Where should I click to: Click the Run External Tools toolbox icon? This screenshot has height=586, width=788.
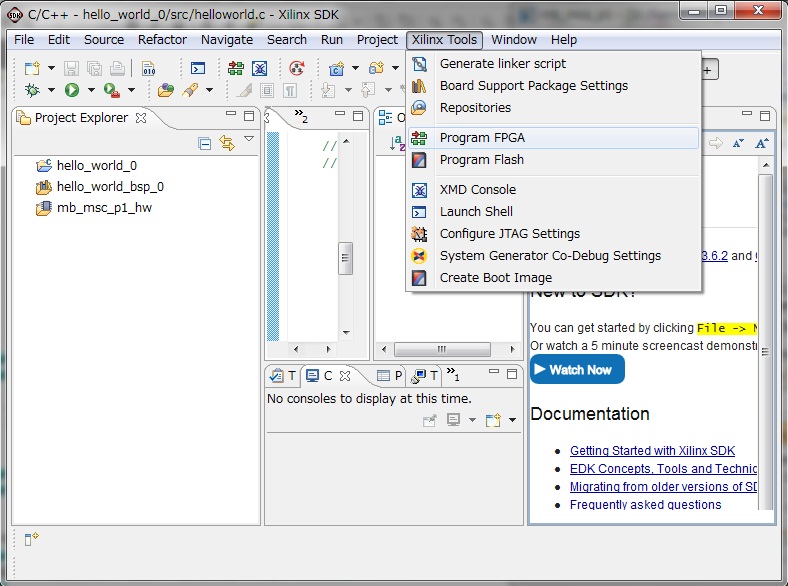112,90
